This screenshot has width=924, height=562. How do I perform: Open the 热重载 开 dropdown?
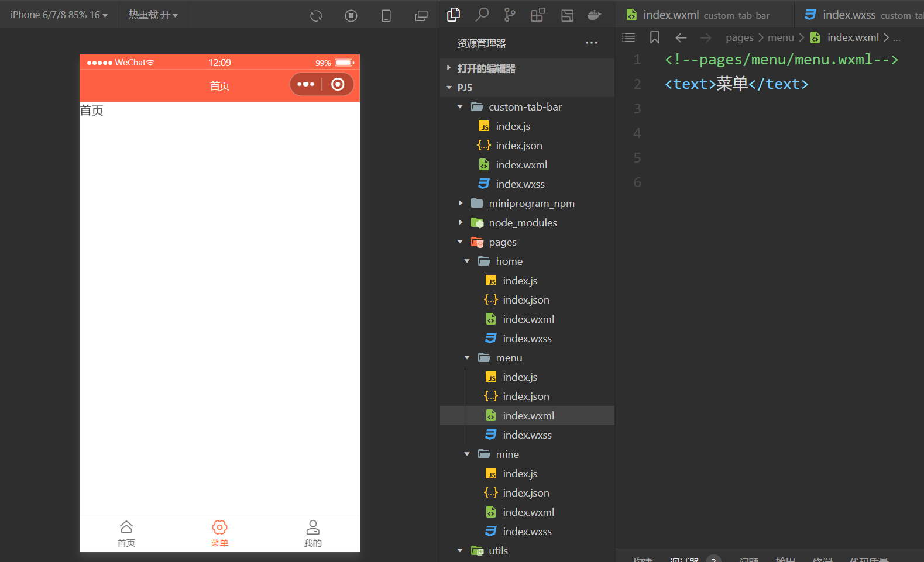click(153, 15)
